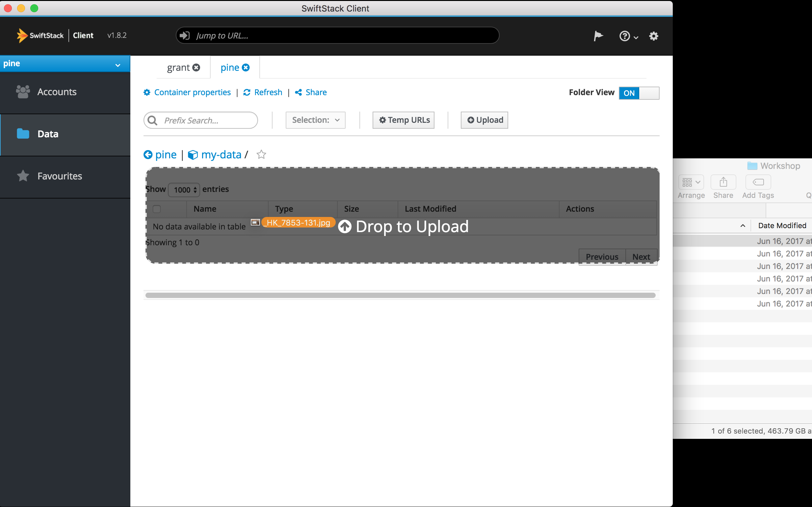Close the pine tab

point(246,68)
